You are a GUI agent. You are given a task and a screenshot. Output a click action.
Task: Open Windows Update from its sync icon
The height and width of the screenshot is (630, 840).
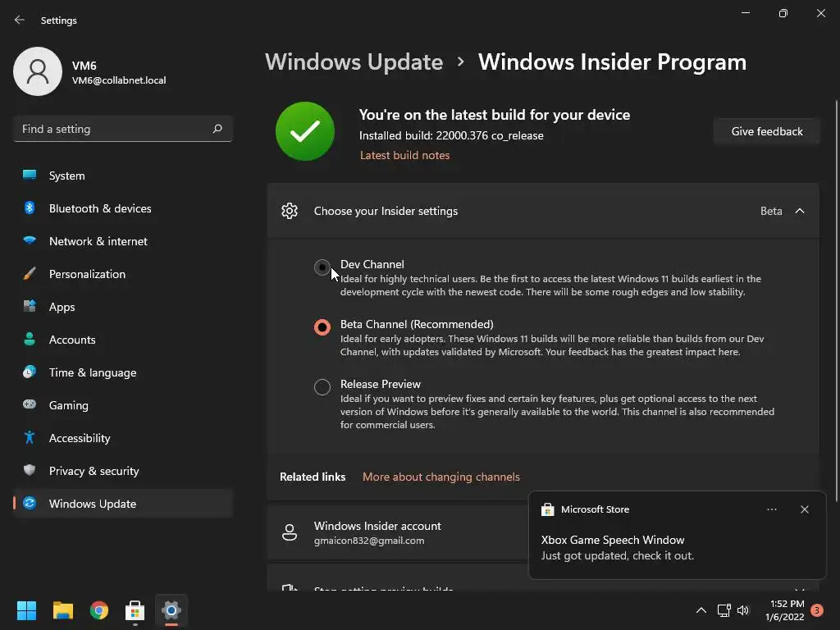click(30, 503)
